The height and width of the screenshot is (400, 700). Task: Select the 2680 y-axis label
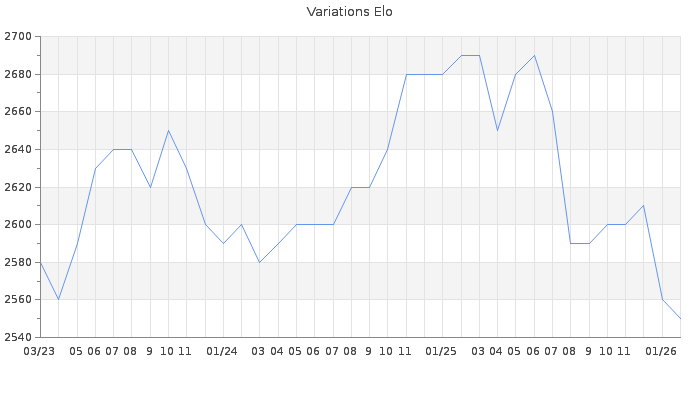point(18,75)
